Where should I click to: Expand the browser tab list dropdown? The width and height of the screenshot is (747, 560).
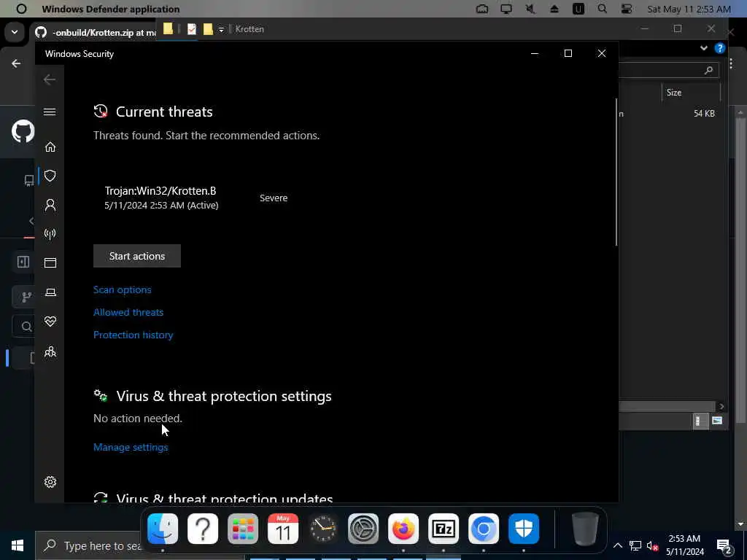(15, 32)
